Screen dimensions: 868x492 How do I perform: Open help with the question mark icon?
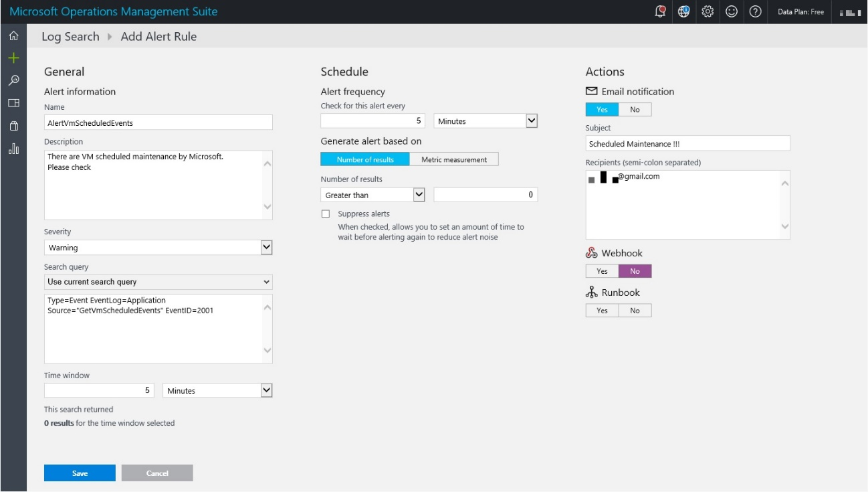point(756,11)
